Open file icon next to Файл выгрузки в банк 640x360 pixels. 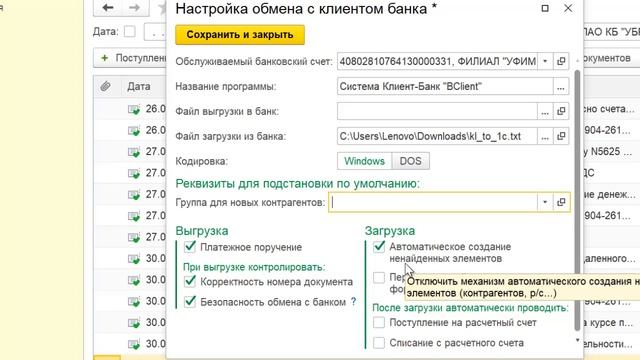[x=561, y=111]
